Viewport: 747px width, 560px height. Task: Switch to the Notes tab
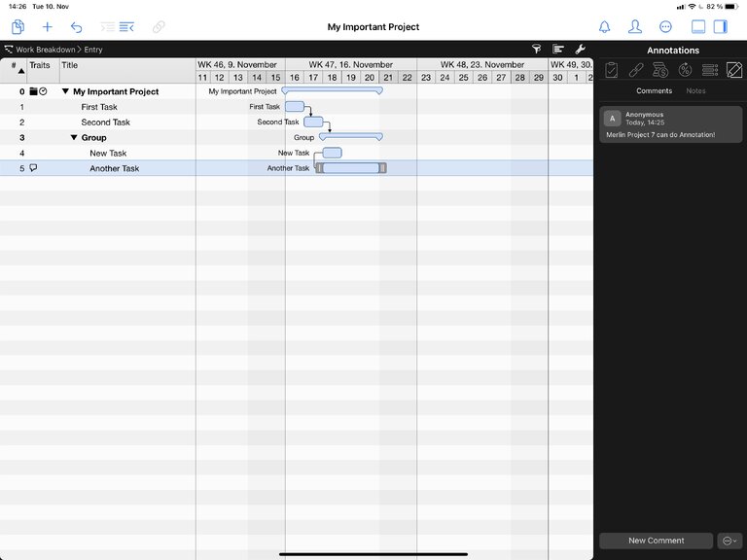point(695,91)
